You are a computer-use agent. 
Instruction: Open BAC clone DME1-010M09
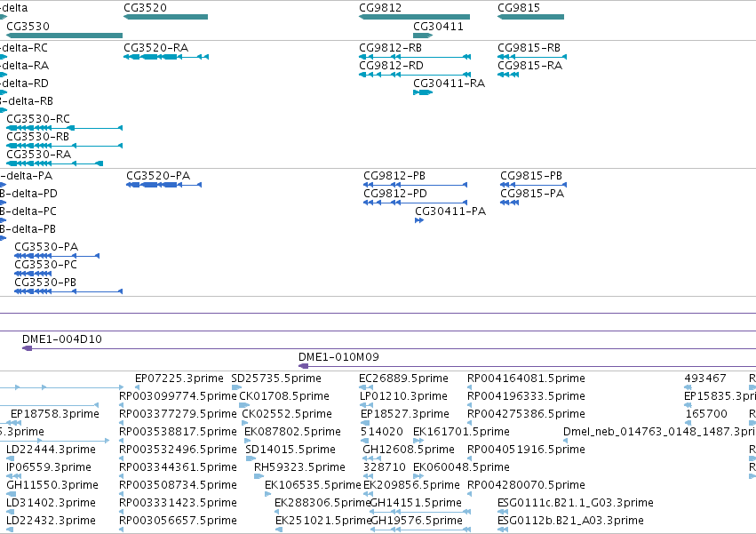pos(338,357)
